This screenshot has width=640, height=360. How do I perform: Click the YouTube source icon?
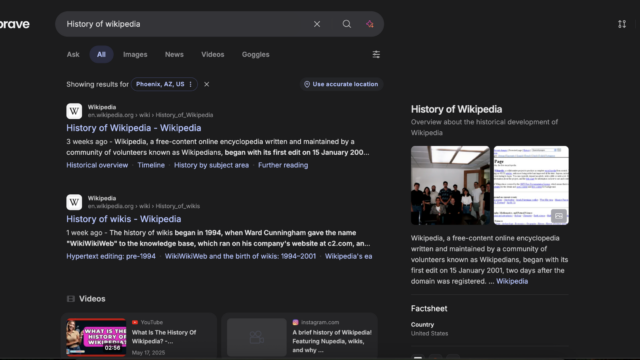pos(135,322)
